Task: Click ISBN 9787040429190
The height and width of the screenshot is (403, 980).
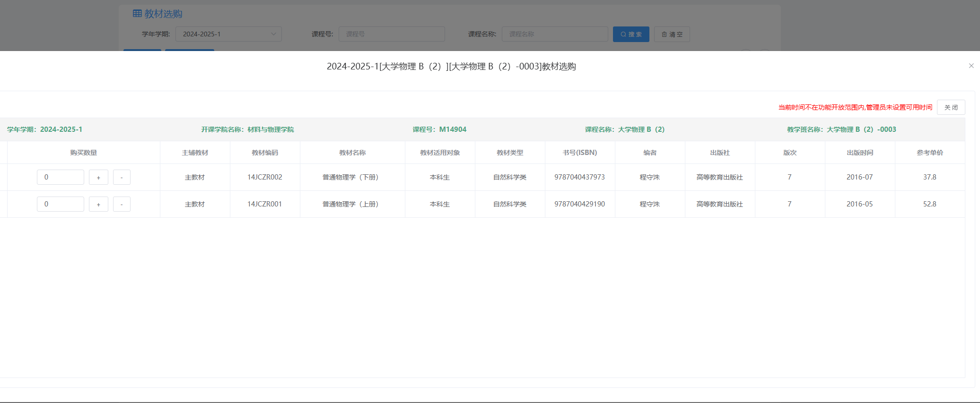Action: 580,204
